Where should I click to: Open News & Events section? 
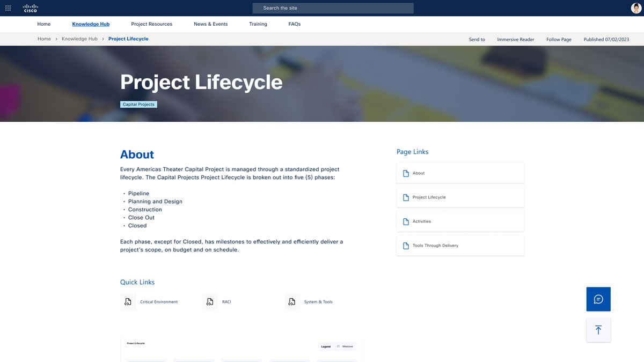click(210, 24)
